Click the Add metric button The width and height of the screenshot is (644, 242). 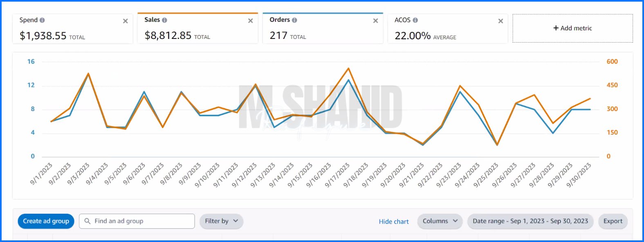pyautogui.click(x=572, y=28)
